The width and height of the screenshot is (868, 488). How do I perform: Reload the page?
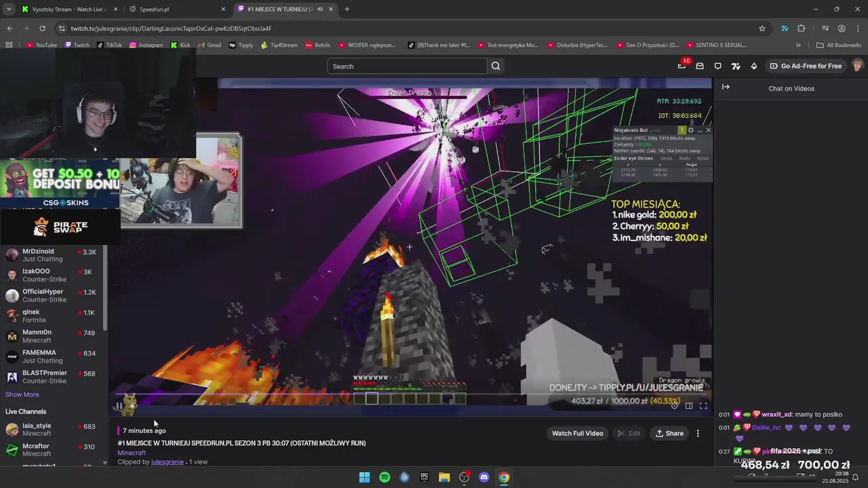[x=42, y=28]
